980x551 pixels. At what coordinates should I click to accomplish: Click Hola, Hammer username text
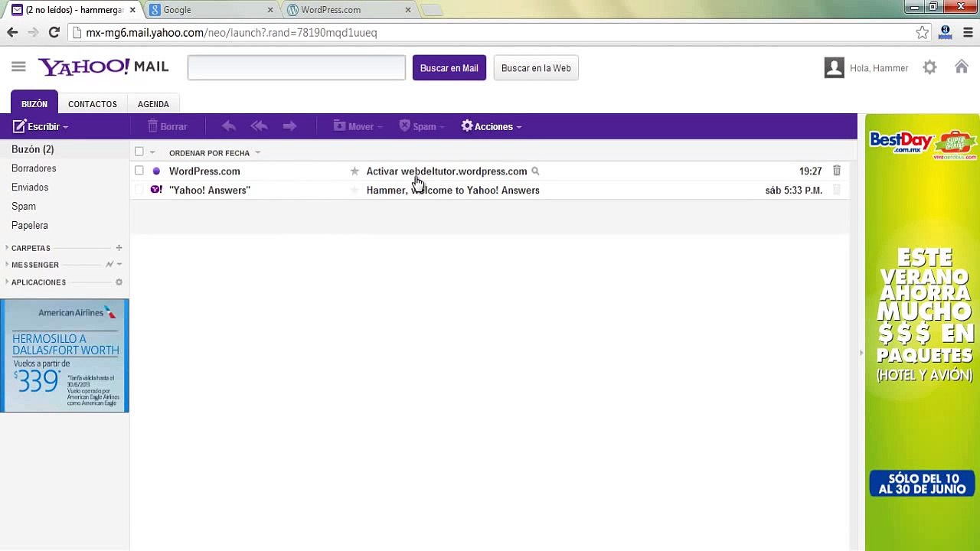click(x=879, y=68)
